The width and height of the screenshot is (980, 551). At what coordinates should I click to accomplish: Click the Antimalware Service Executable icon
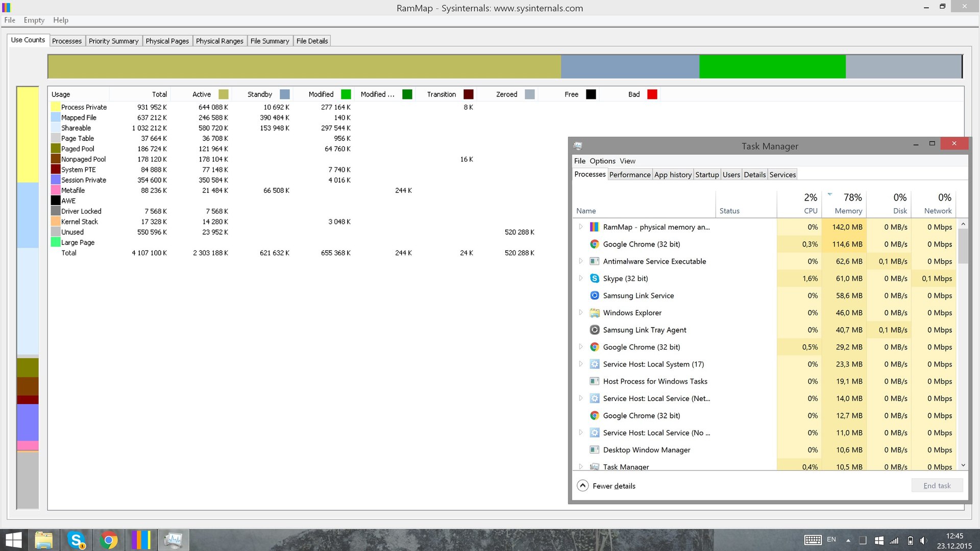point(594,261)
